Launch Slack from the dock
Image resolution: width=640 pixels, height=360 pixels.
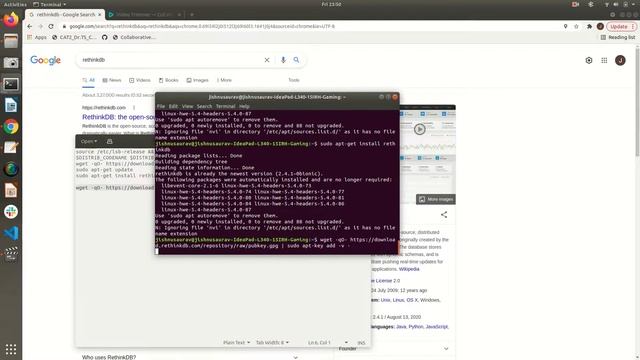pos(11,212)
